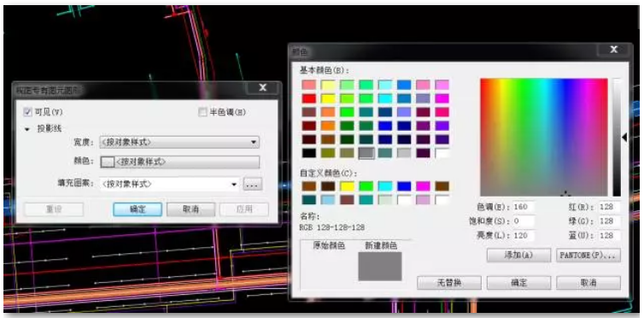Viewport: 644px width, 318px height.
Task: Click the 红(R) value field
Action: coord(609,207)
